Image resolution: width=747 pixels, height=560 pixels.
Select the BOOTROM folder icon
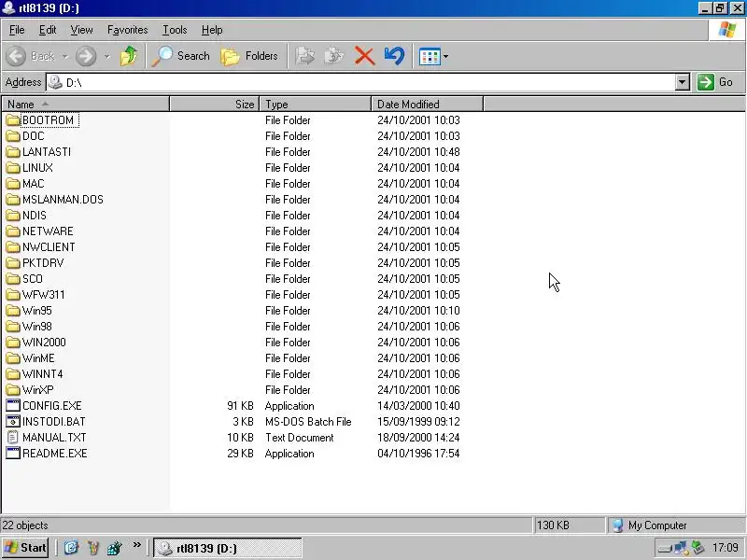click(x=13, y=120)
